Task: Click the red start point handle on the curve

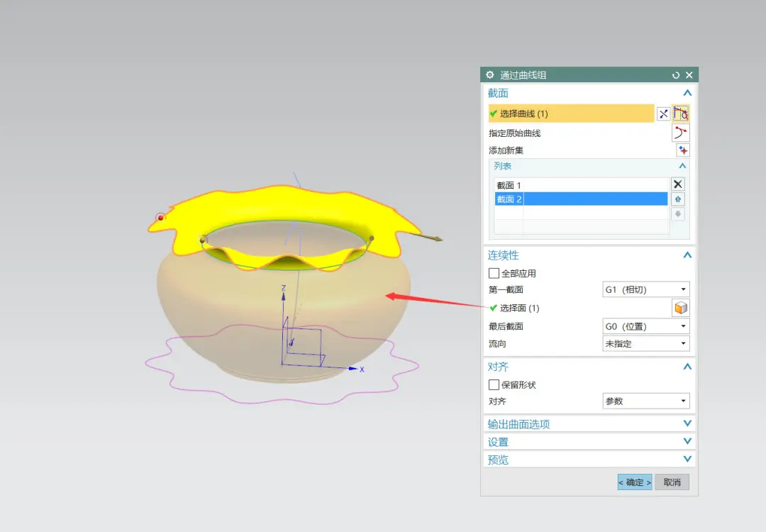Action: 160,217
